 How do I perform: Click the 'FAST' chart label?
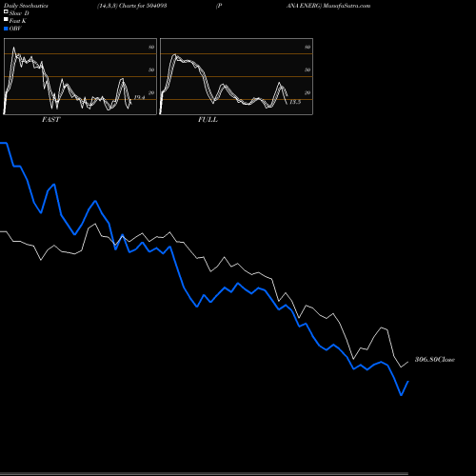(50, 120)
